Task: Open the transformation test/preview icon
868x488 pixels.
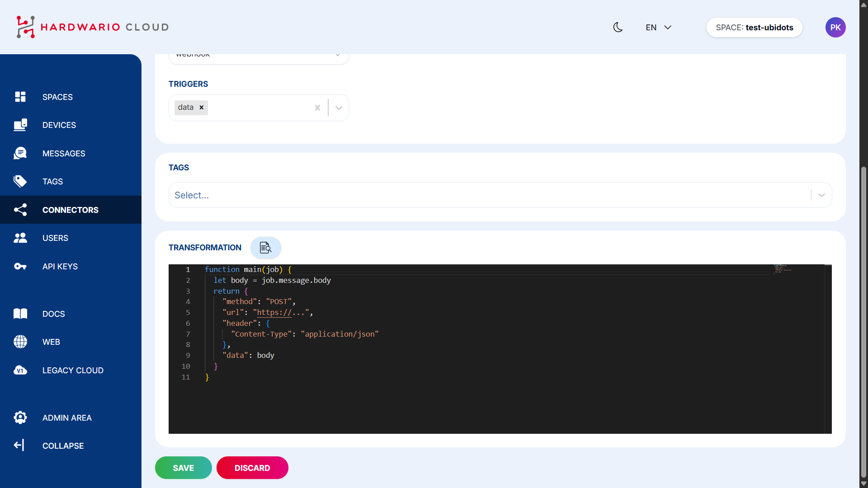Action: click(x=265, y=248)
